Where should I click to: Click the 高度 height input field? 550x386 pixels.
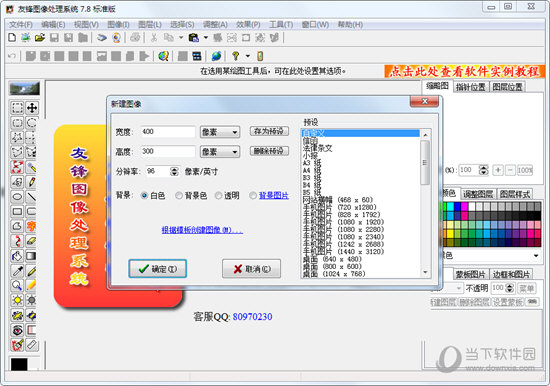tap(168, 152)
